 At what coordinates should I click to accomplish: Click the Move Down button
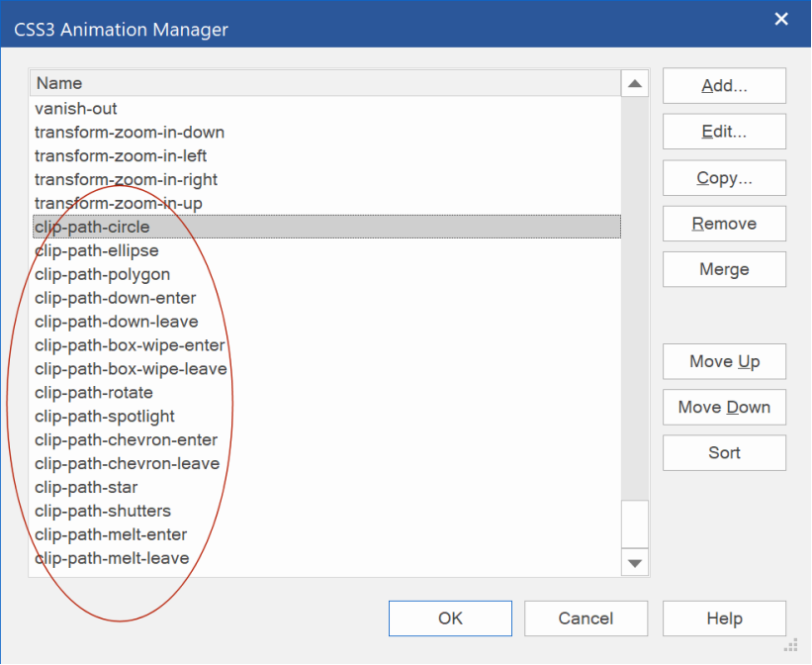pos(724,407)
